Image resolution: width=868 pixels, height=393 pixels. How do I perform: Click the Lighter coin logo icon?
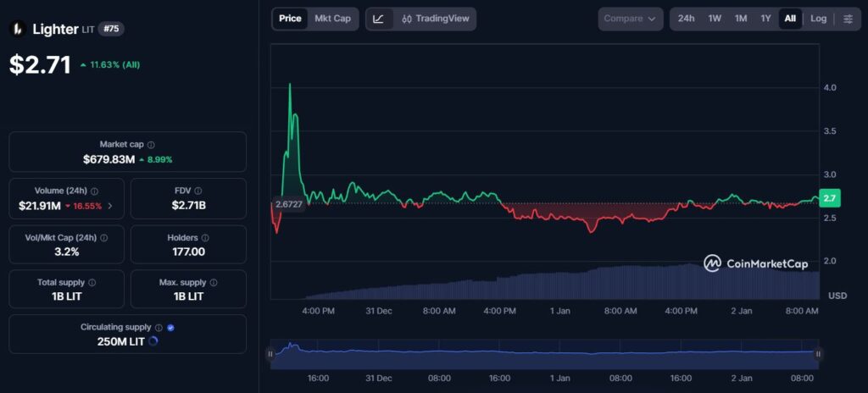pos(18,29)
